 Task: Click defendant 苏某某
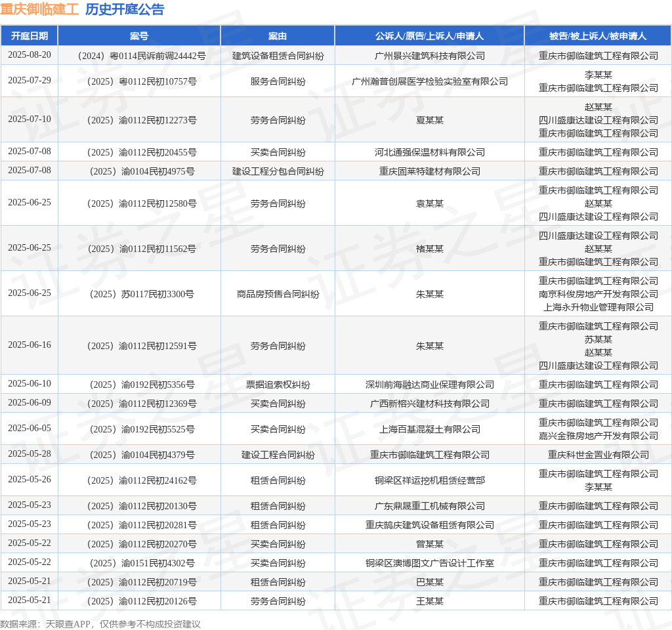click(598, 339)
